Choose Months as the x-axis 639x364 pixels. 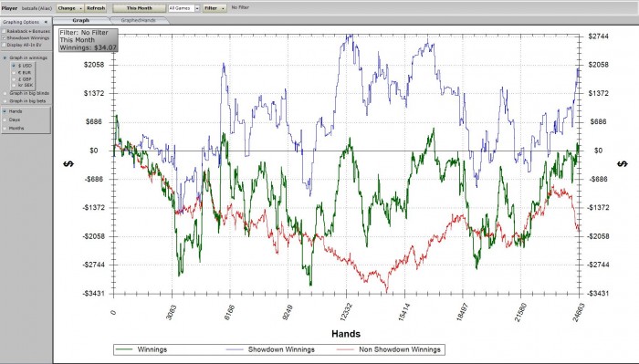pyautogui.click(x=5, y=129)
